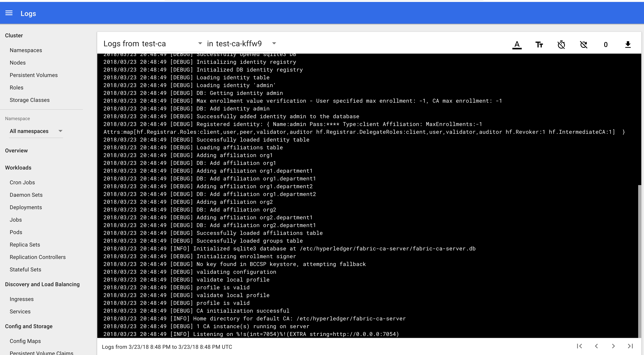Image resolution: width=644 pixels, height=355 pixels.
Task: Toggle the pause/stop logs icon
Action: coord(561,44)
